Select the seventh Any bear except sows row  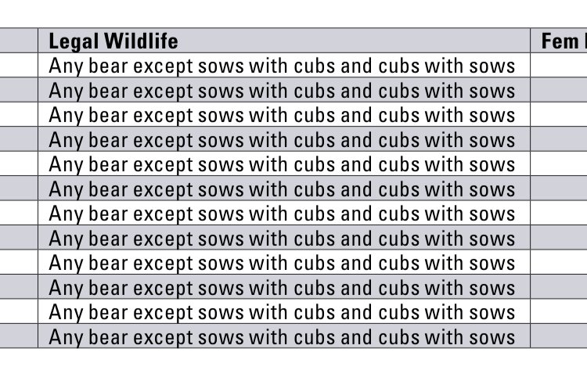pyautogui.click(x=284, y=214)
